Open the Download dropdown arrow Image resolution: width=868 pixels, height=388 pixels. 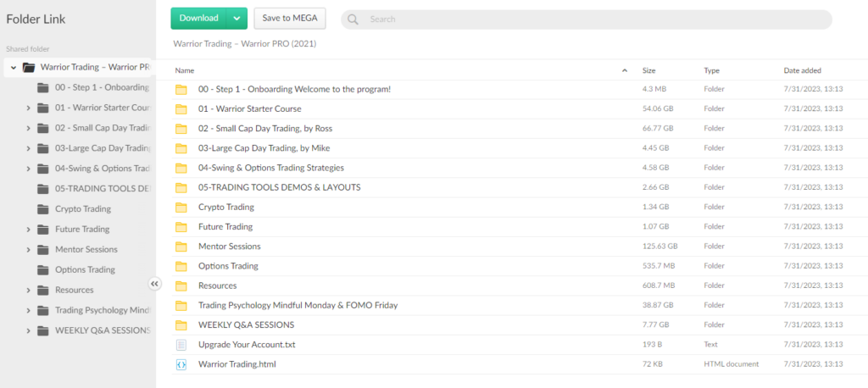(x=236, y=18)
